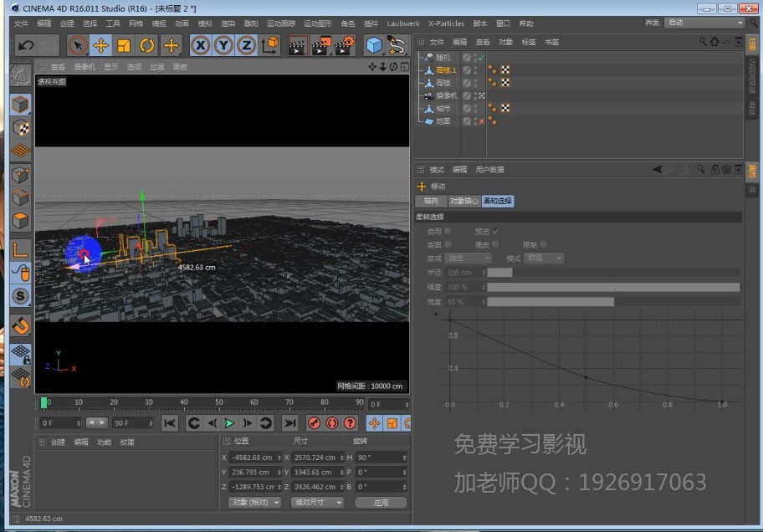
Task: Select Model mode cube in left sidebar
Action: [x=20, y=105]
